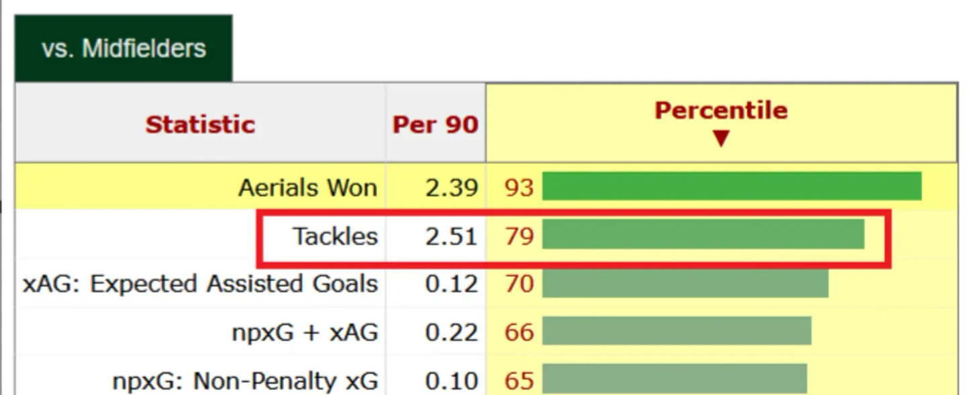This screenshot has width=980, height=395.
Task: Open the vs. Midfielders tab
Action: (x=124, y=48)
